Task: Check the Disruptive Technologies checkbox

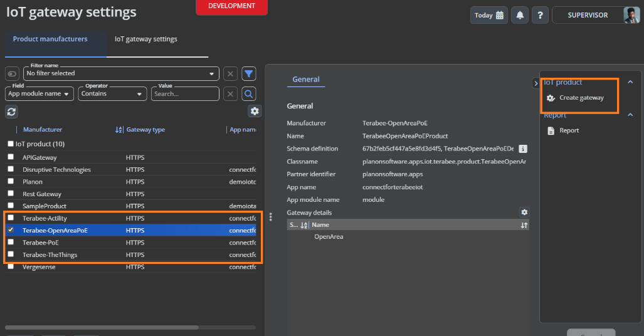Action: click(x=11, y=169)
